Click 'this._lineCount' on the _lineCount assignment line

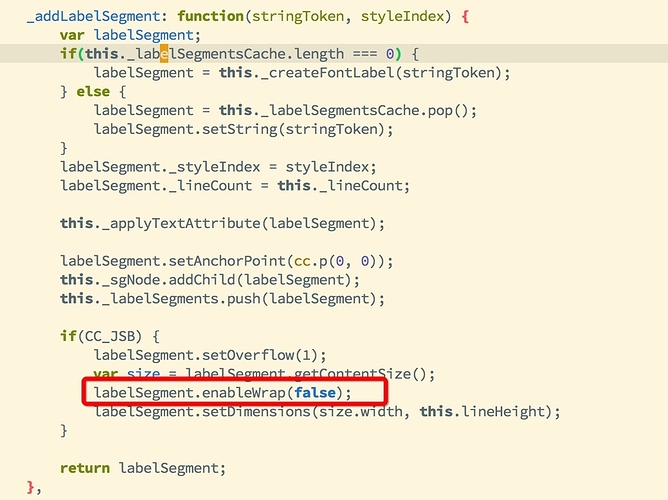click(x=339, y=186)
